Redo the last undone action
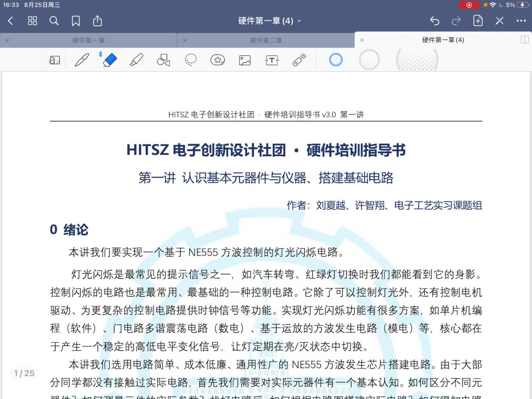The height and width of the screenshot is (399, 532). [x=456, y=21]
